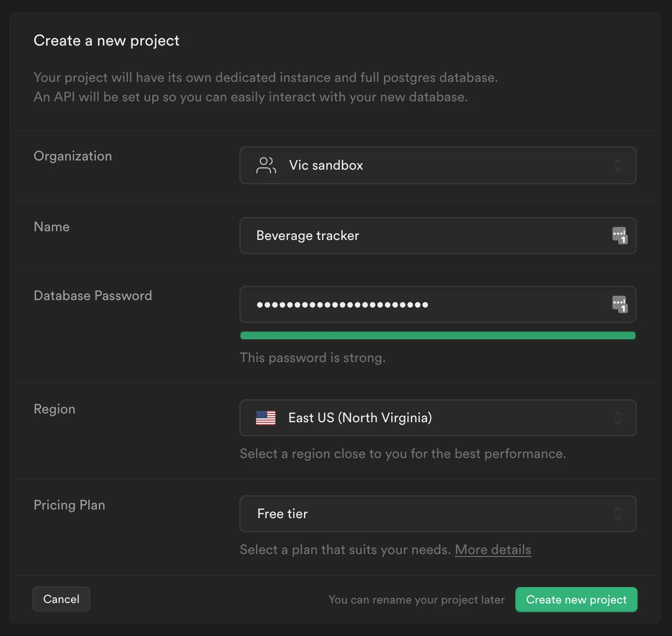Click the green password strength bar
Screen dimensions: 672x636
coord(437,335)
